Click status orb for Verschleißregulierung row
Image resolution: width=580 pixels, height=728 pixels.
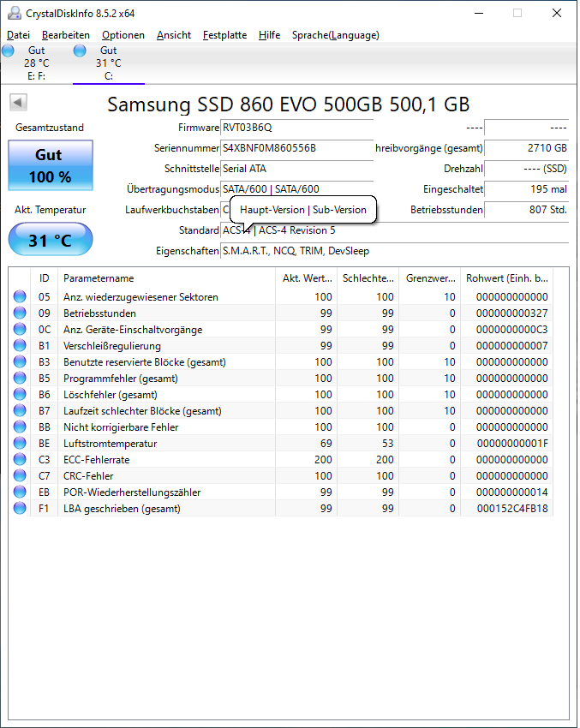(x=20, y=345)
